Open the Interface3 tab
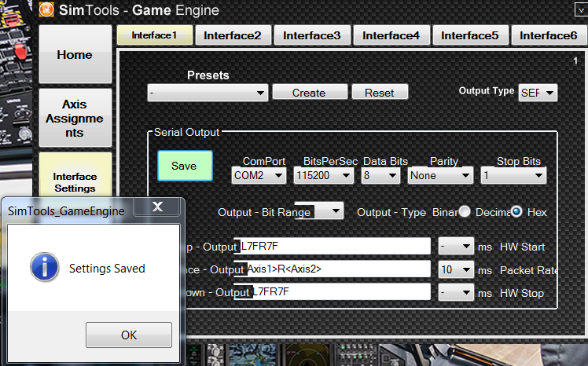 pos(312,35)
